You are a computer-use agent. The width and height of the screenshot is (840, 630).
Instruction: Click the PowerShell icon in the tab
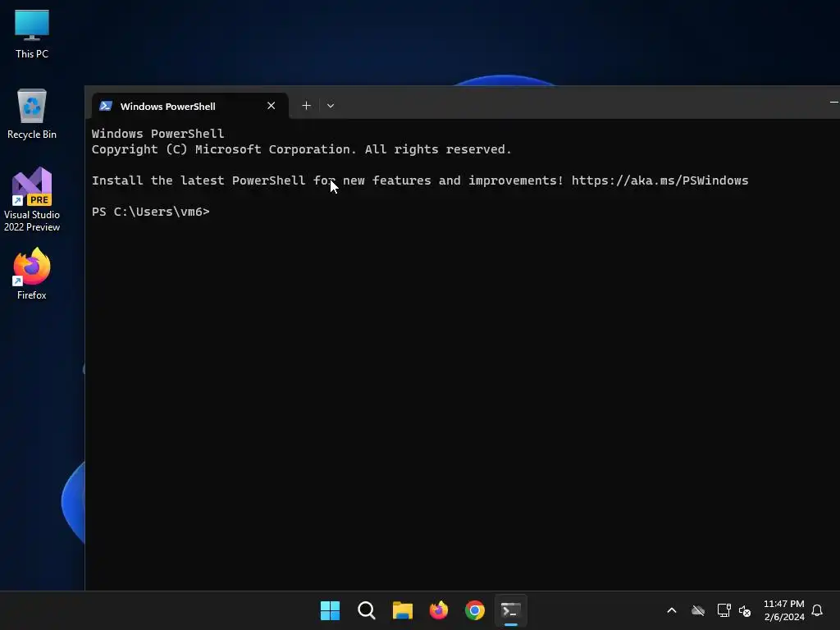(x=106, y=106)
